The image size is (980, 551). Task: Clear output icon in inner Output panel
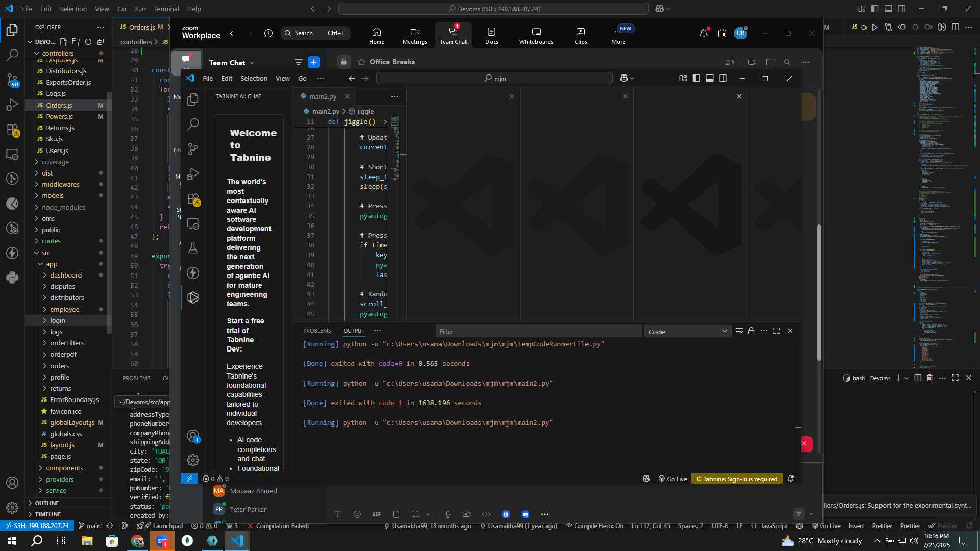739,331
